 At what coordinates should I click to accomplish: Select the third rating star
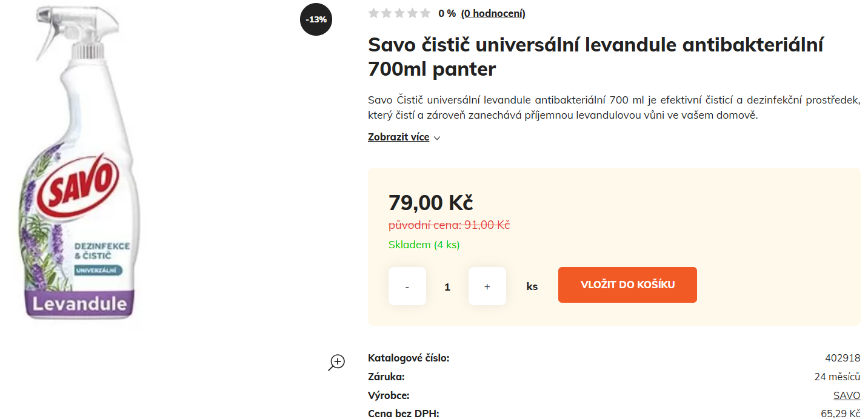(399, 13)
